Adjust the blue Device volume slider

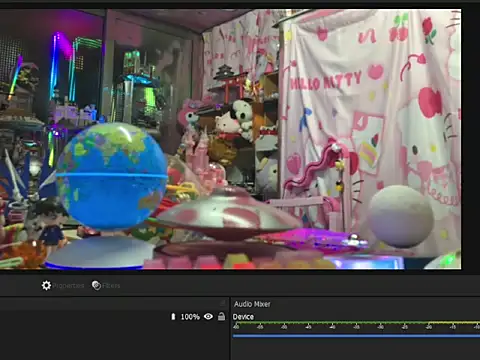pyautogui.click(x=356, y=336)
